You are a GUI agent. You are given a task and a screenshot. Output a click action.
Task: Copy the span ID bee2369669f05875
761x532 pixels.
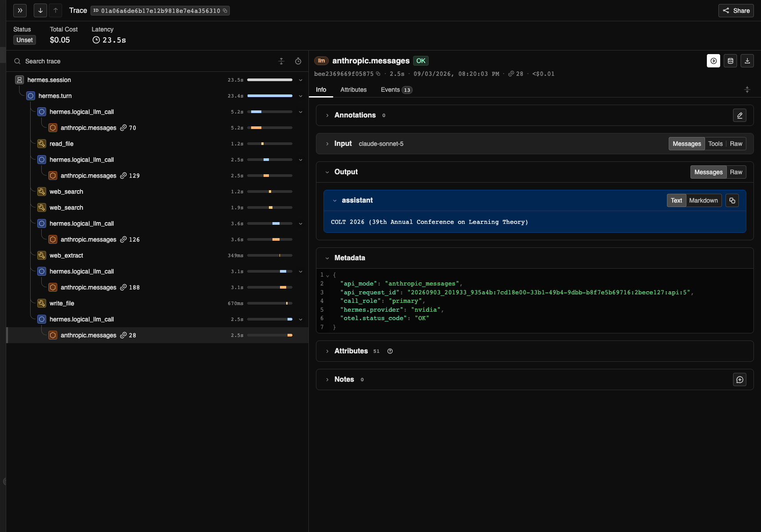coord(378,74)
